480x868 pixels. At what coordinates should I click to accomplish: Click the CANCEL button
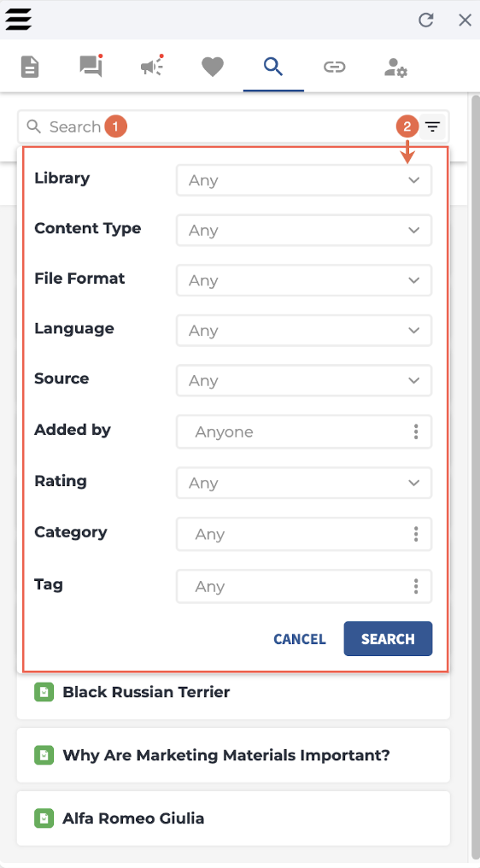[x=300, y=639]
